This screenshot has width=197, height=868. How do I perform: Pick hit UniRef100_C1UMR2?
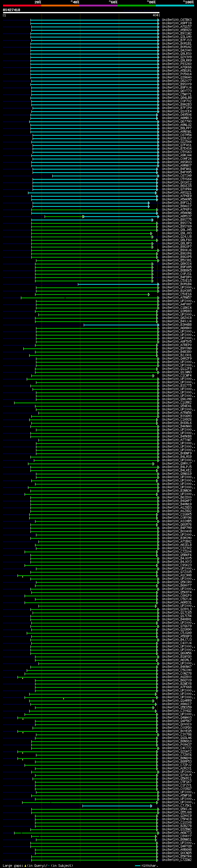coord(177,403)
